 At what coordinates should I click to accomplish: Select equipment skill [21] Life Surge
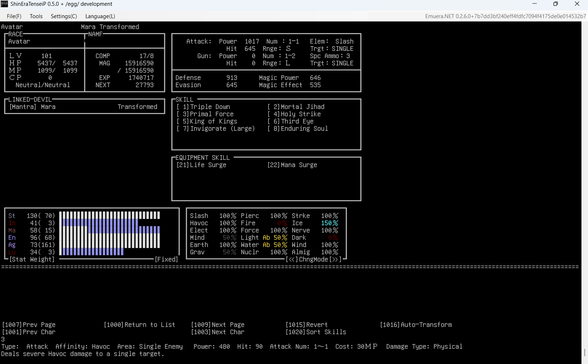(201, 165)
